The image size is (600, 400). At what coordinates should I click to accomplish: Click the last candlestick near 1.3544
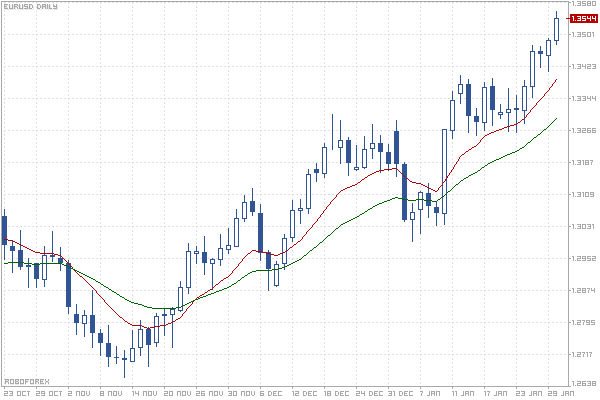(x=556, y=29)
